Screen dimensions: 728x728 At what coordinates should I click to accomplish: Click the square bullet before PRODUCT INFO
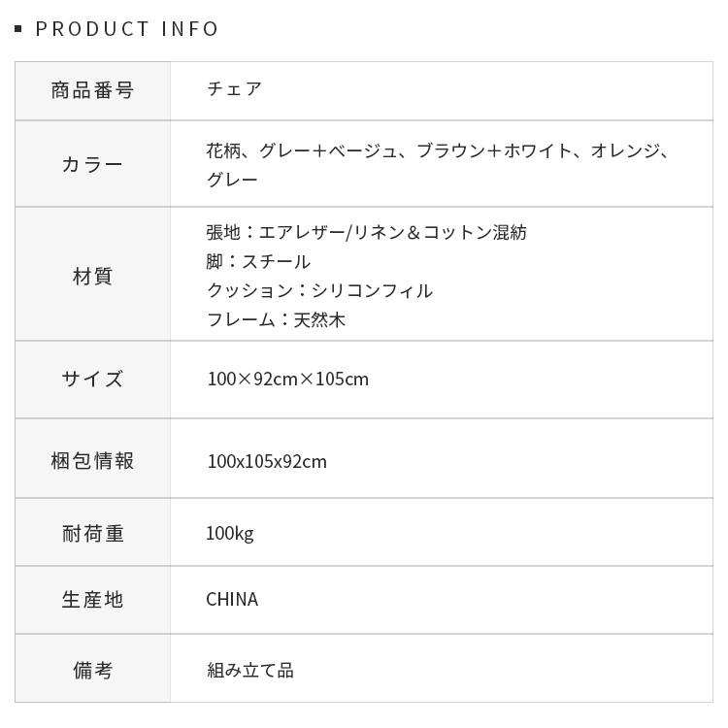[x=18, y=29]
